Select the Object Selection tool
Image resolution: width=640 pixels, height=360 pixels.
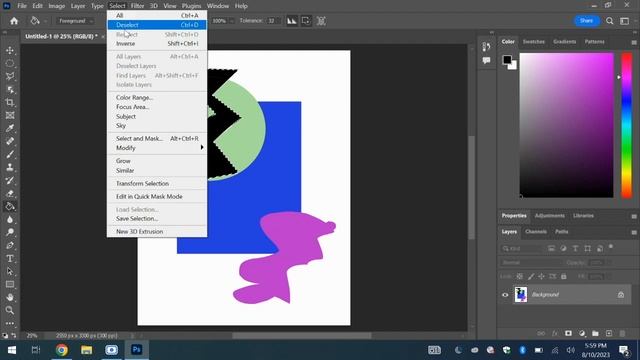point(10,89)
